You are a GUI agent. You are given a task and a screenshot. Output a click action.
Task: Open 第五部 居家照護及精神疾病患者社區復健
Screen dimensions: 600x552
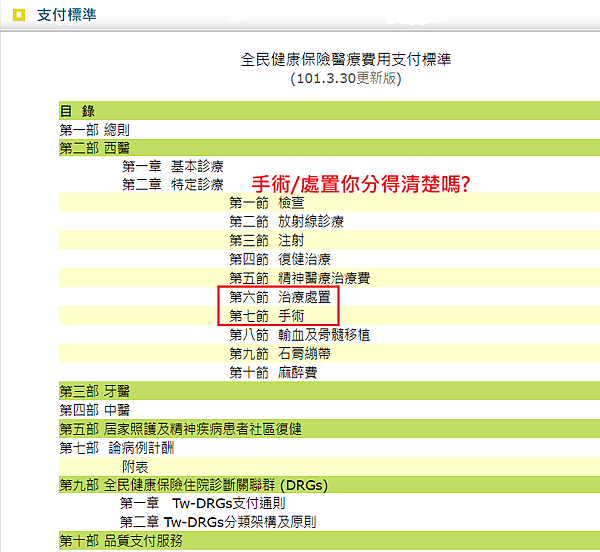point(180,429)
